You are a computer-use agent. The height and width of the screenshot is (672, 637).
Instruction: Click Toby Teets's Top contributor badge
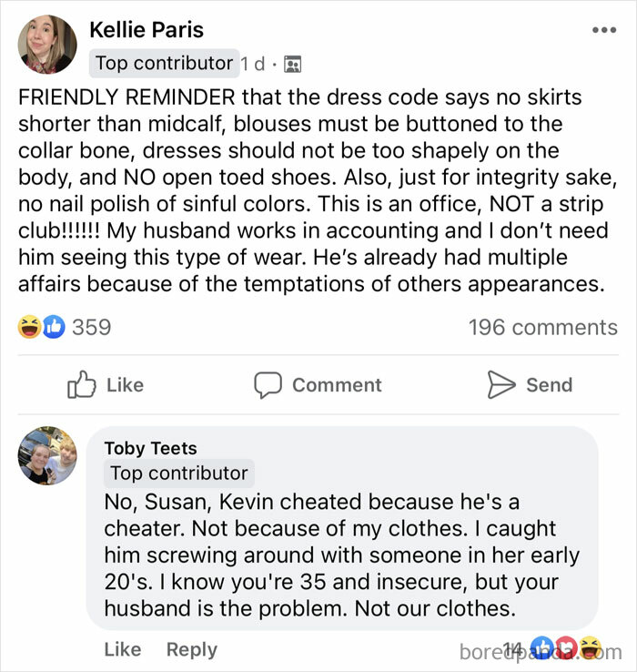pyautogui.click(x=178, y=473)
